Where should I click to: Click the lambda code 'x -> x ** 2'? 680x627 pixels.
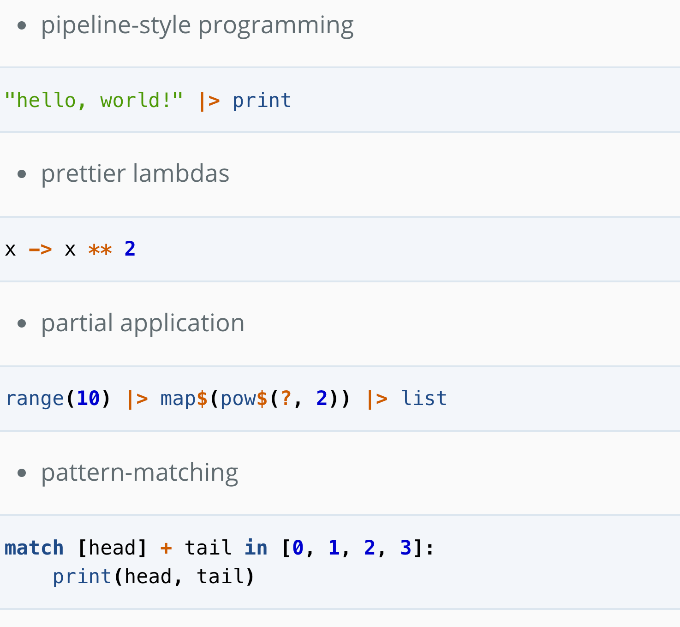(x=70, y=250)
